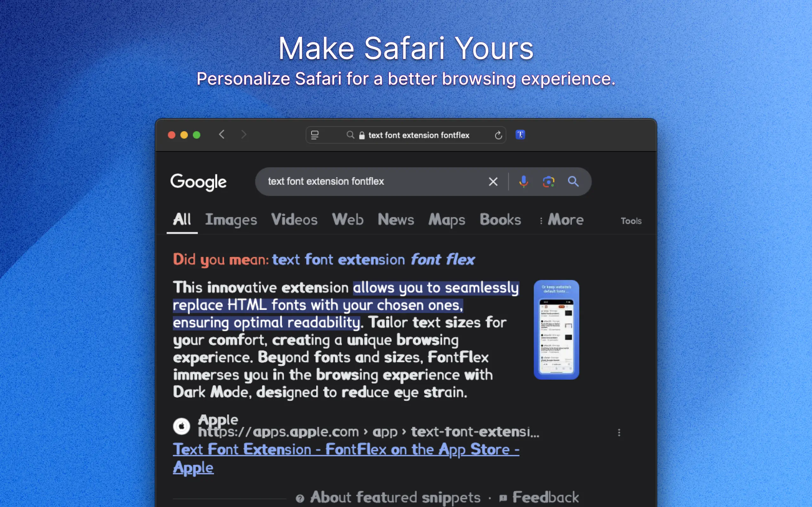This screenshot has width=812, height=507.
Task: Click the forward navigation chevron
Action: pyautogui.click(x=244, y=135)
